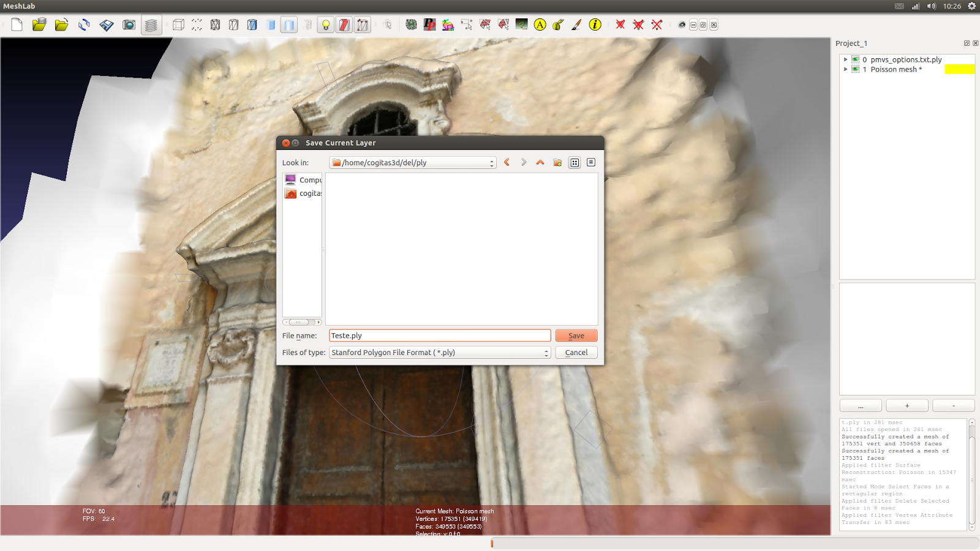
Task: Activate the colorful rabbit paint tool
Action: 448,24
